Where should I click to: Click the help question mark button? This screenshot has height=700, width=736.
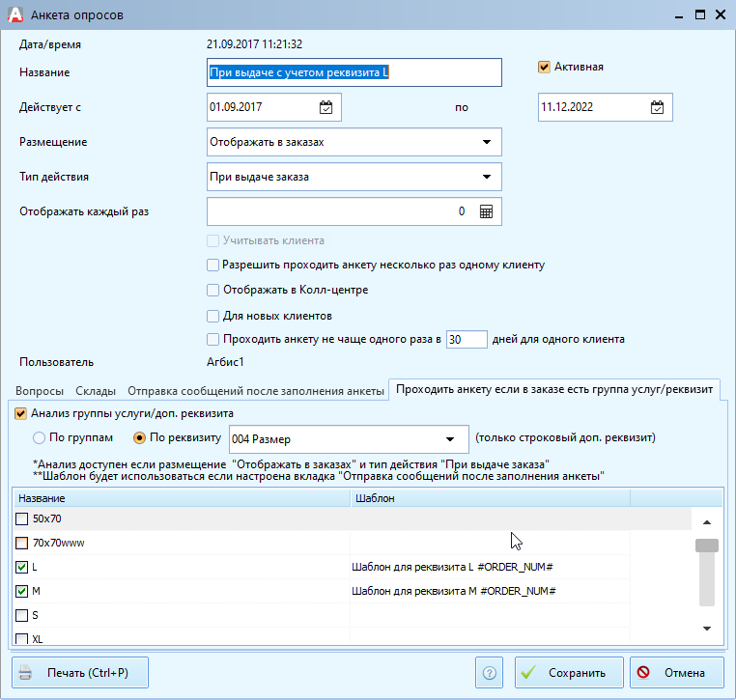pos(489,673)
